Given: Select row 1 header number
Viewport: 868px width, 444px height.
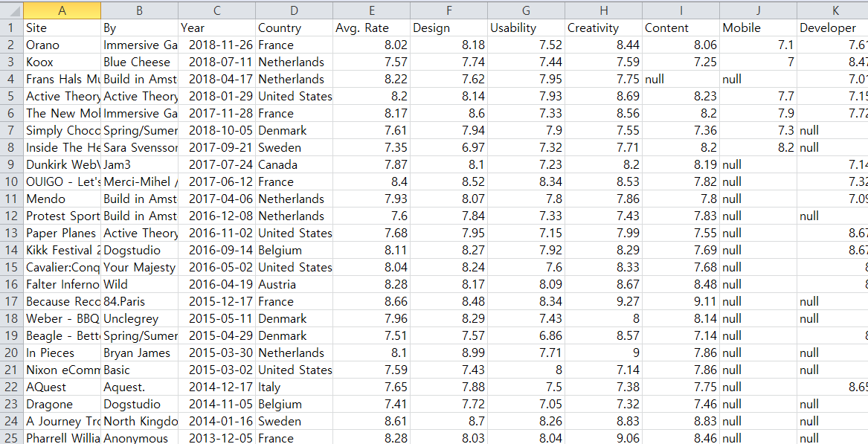Looking at the screenshot, I should point(12,28).
